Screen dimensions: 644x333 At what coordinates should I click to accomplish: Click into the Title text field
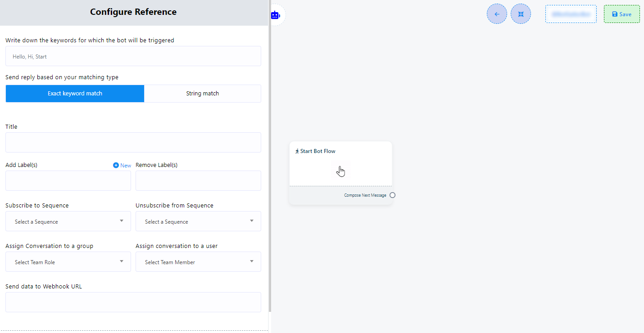133,142
